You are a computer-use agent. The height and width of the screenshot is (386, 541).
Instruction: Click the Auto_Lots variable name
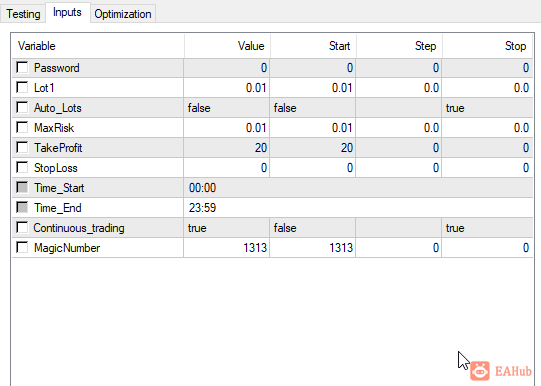click(58, 108)
